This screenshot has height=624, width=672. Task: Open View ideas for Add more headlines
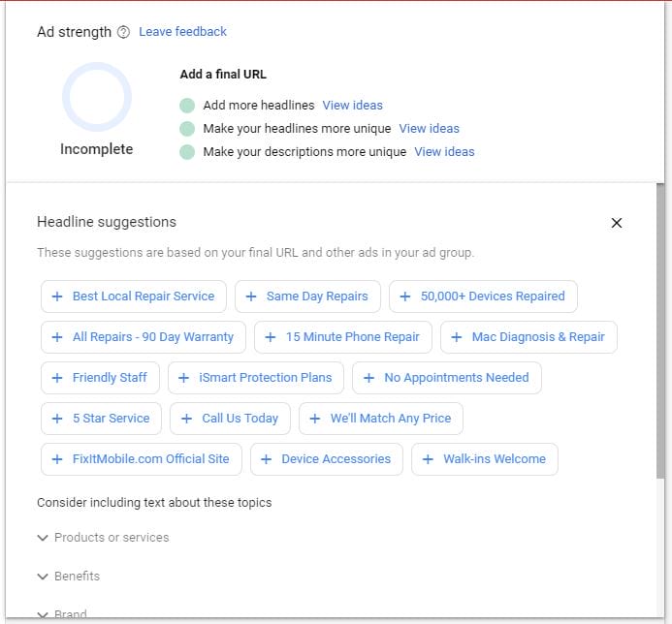click(x=352, y=105)
